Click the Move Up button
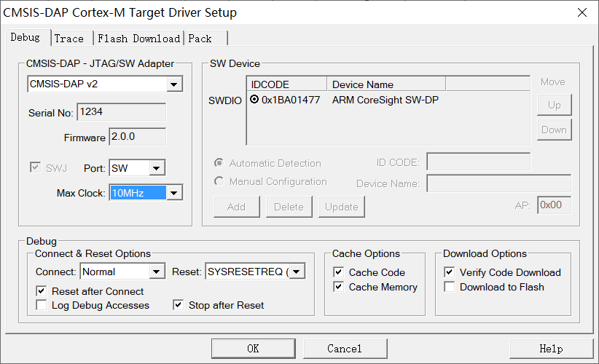Viewport: 599px width, 364px height. (555, 105)
